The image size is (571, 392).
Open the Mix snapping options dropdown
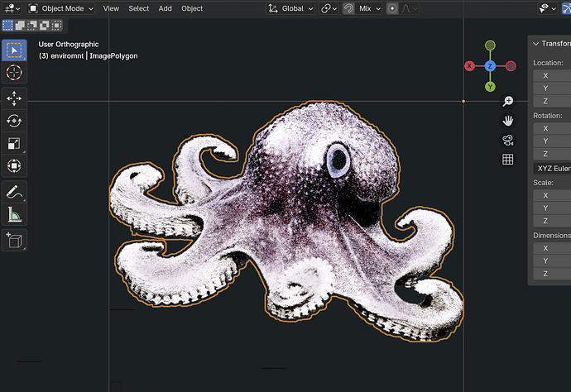click(369, 8)
